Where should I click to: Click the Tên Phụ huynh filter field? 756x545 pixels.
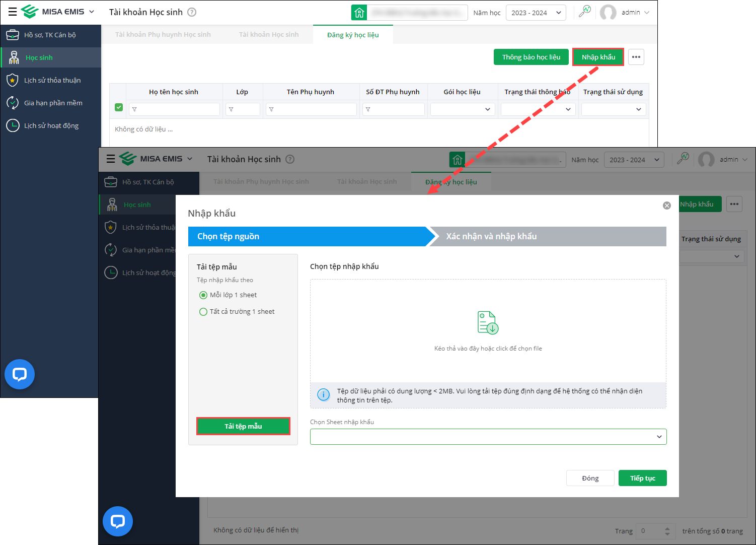point(311,109)
